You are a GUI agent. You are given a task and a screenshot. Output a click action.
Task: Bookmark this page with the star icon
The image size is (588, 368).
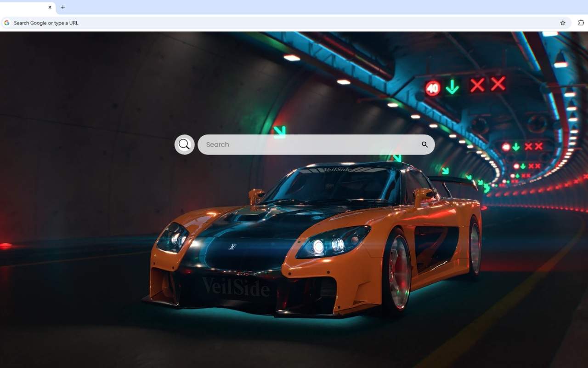[x=563, y=23]
